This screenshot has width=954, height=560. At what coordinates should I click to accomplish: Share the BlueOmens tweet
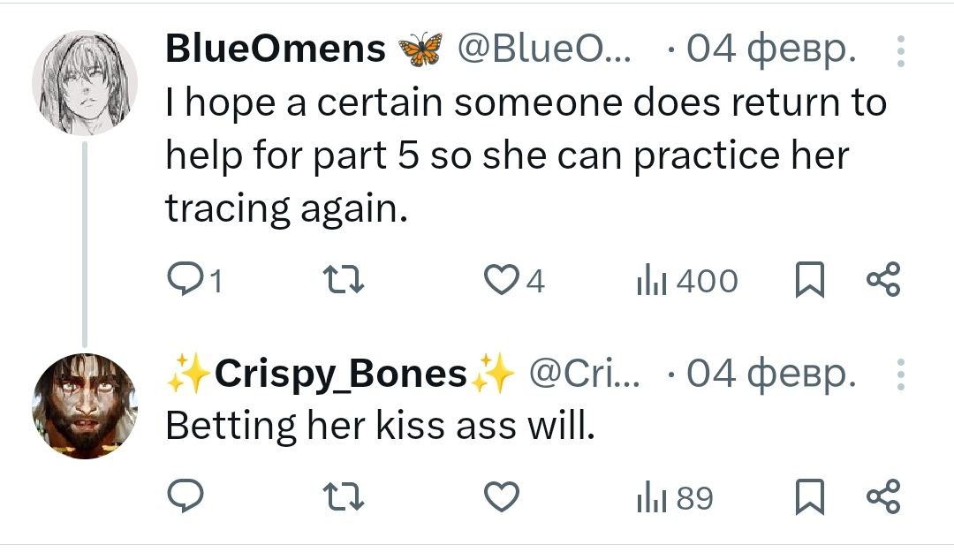tap(883, 279)
